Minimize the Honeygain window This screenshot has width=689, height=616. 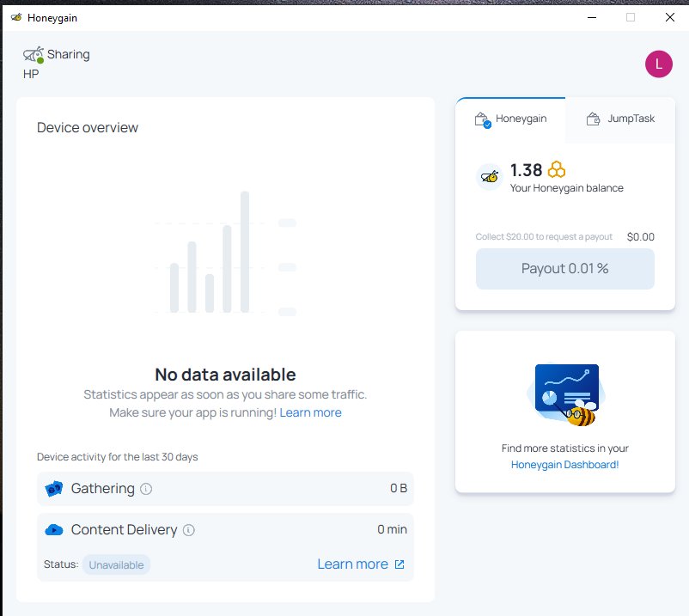click(x=592, y=17)
